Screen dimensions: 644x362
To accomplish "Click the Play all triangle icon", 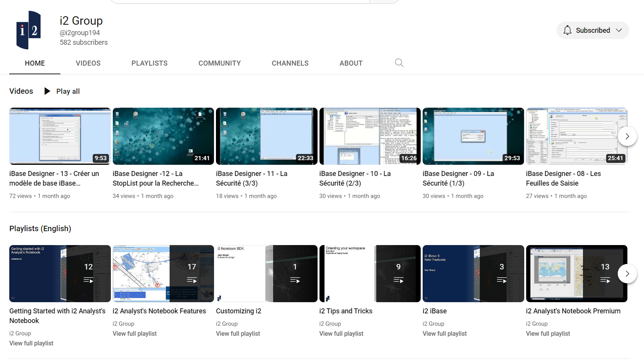I will [47, 91].
